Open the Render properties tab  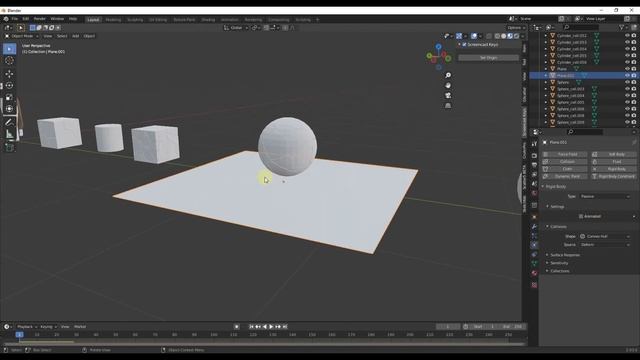(x=534, y=156)
